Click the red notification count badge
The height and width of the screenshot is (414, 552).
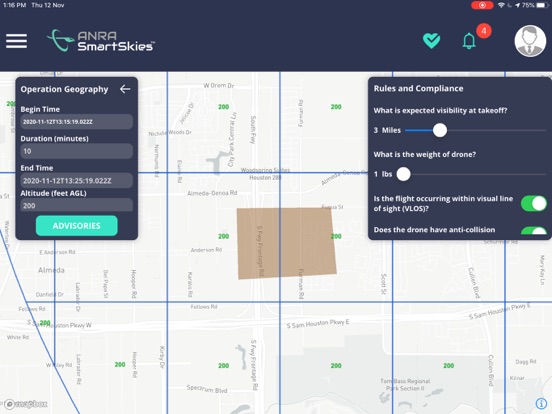pyautogui.click(x=484, y=31)
